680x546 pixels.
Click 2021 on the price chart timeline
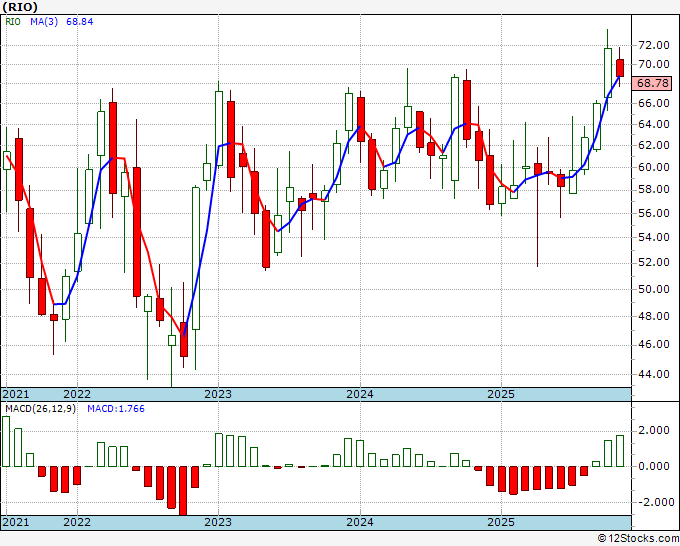coord(16,394)
